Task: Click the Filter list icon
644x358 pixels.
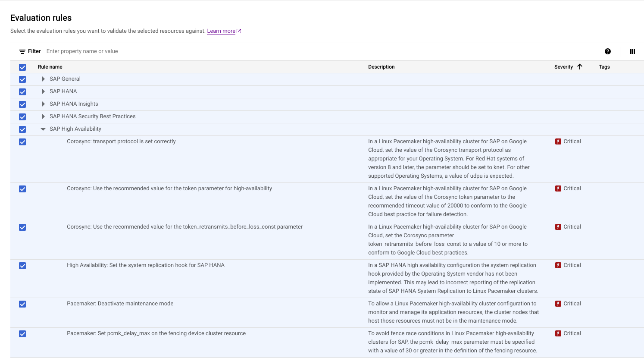Action: 22,51
